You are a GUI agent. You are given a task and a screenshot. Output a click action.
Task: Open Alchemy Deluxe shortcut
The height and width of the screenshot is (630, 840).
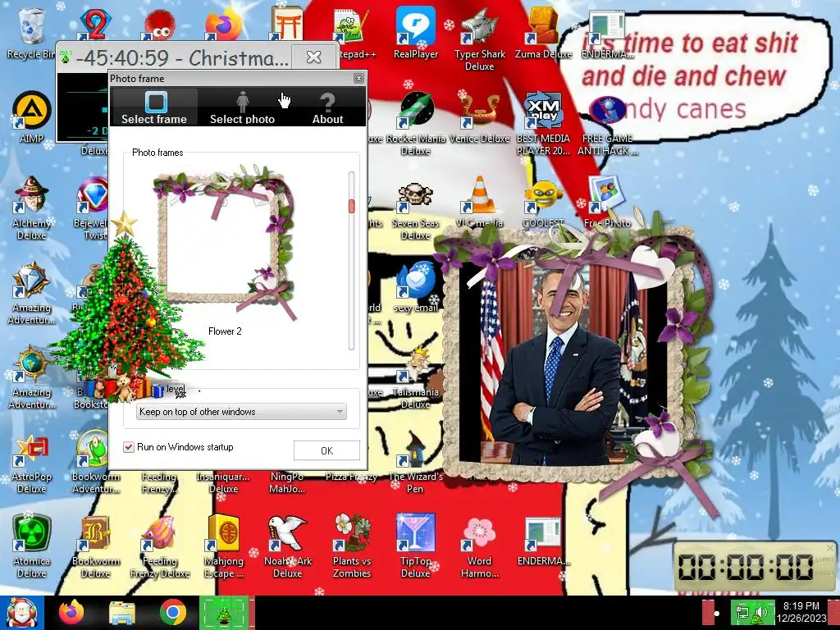[32, 208]
